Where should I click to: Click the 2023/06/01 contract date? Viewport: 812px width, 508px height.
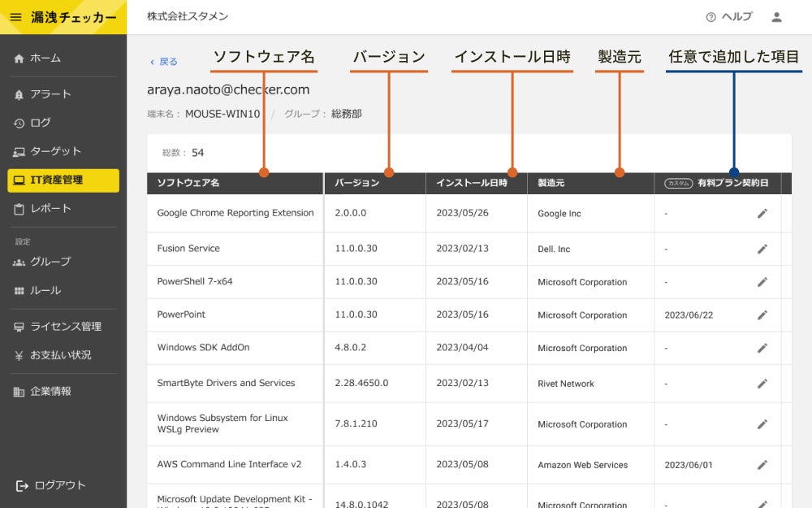point(689,465)
